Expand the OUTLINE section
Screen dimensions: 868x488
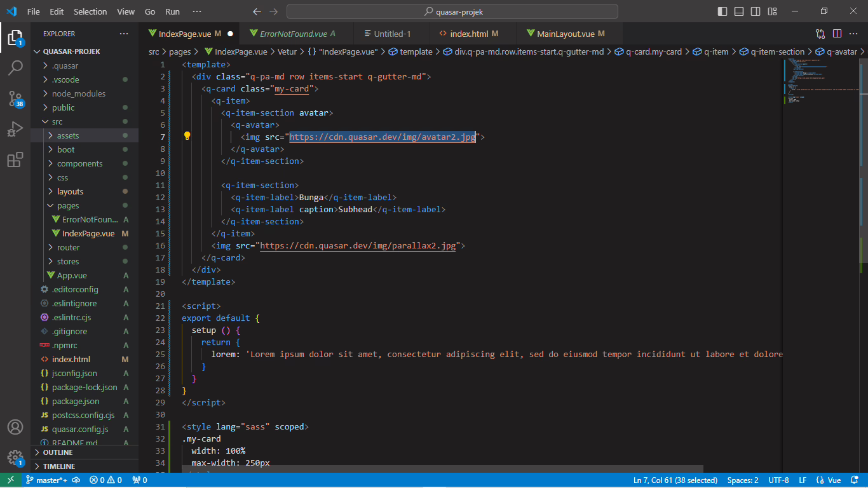point(85,452)
